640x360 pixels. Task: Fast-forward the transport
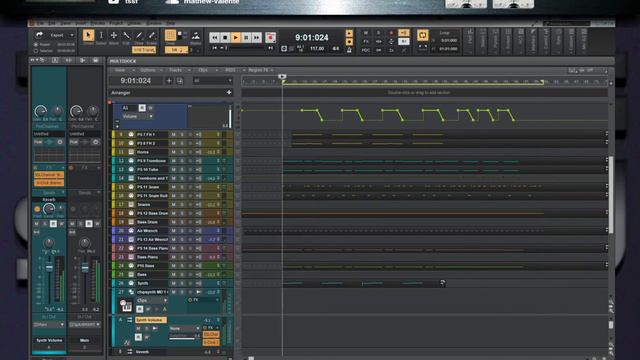[256, 38]
